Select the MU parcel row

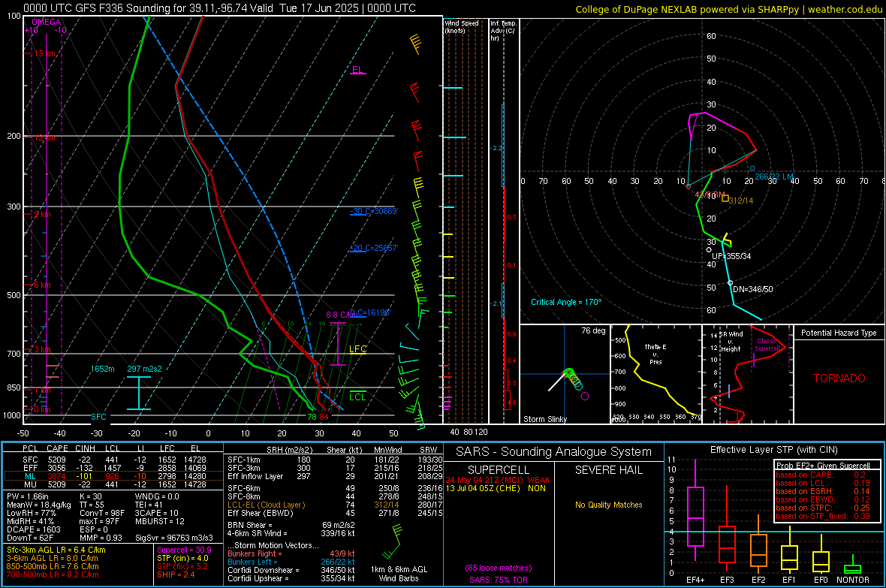coord(113,484)
